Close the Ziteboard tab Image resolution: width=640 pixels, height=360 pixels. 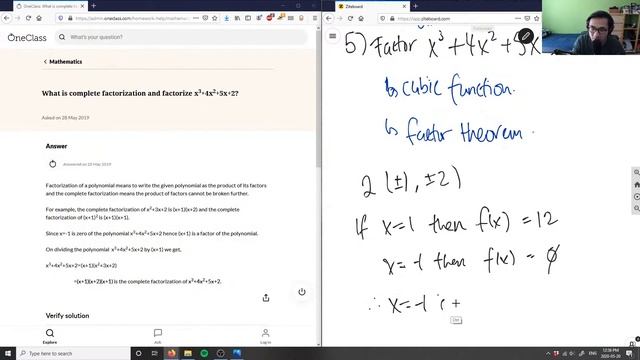tap(404, 6)
